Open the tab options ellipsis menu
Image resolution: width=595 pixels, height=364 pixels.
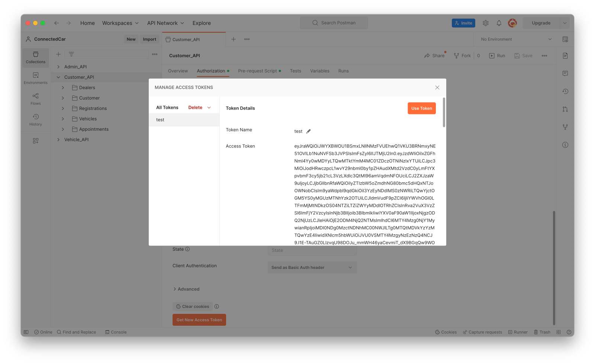(x=247, y=39)
